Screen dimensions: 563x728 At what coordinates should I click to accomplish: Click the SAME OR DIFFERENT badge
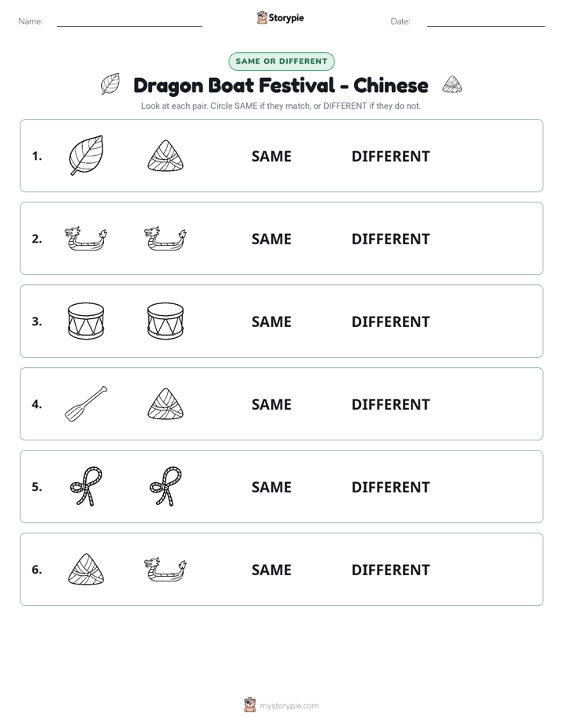[281, 61]
